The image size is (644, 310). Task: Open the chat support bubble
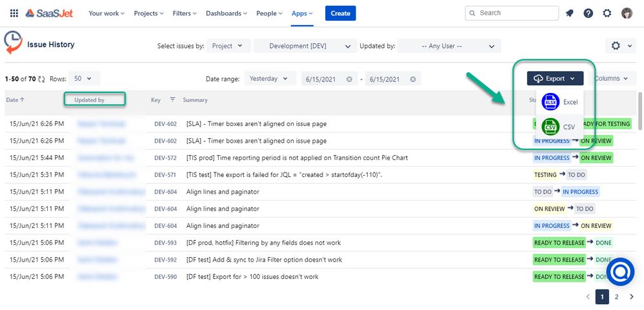[x=620, y=272]
